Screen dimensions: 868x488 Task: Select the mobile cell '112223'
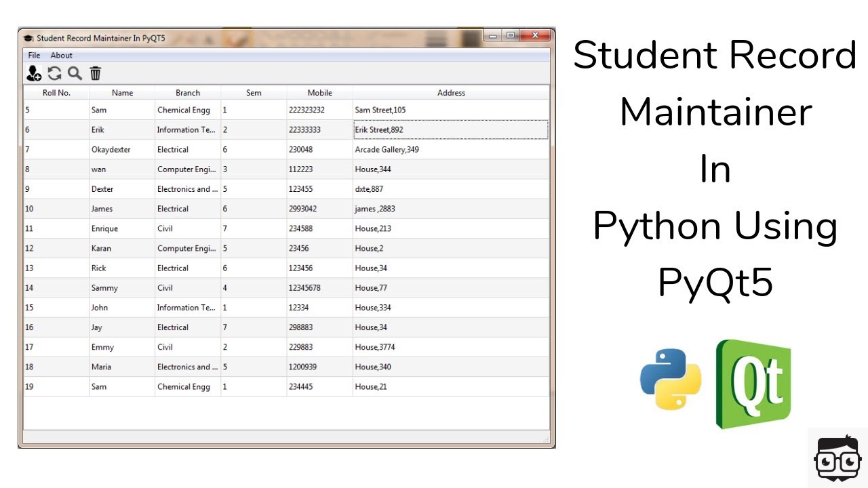(x=319, y=169)
